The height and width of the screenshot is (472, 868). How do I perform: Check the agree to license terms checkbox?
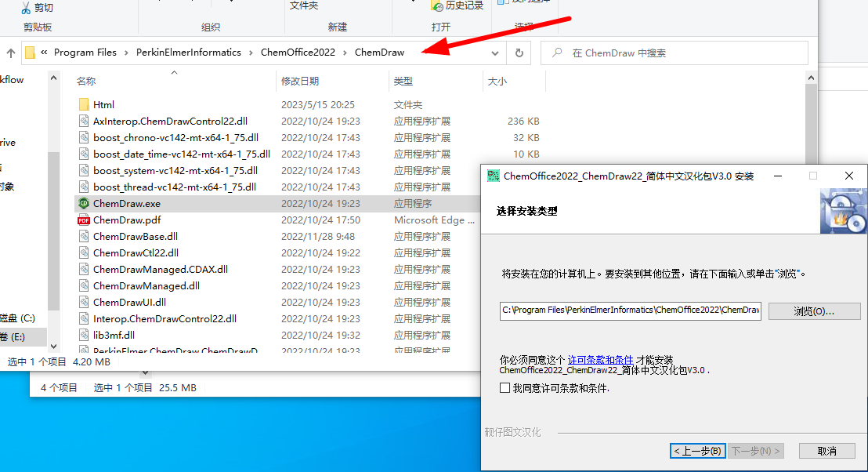click(x=505, y=388)
